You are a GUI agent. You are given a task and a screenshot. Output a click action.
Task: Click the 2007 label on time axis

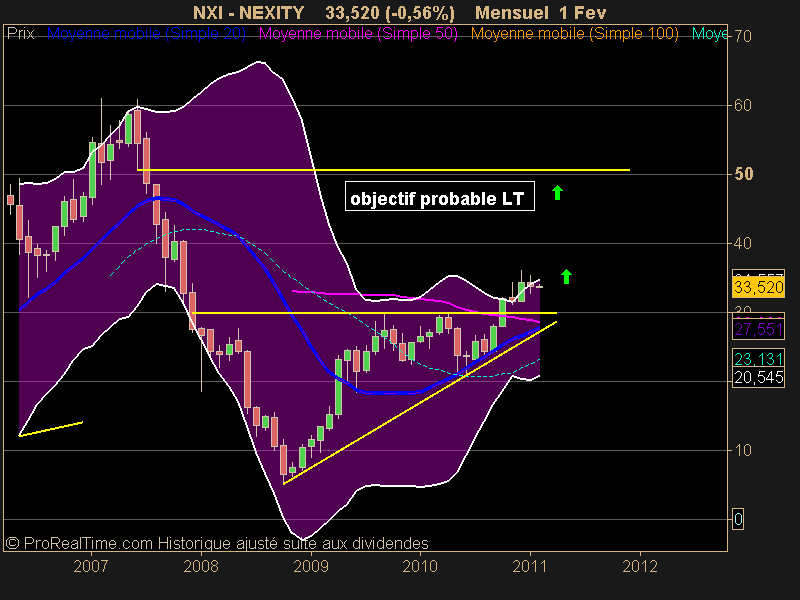[91, 566]
